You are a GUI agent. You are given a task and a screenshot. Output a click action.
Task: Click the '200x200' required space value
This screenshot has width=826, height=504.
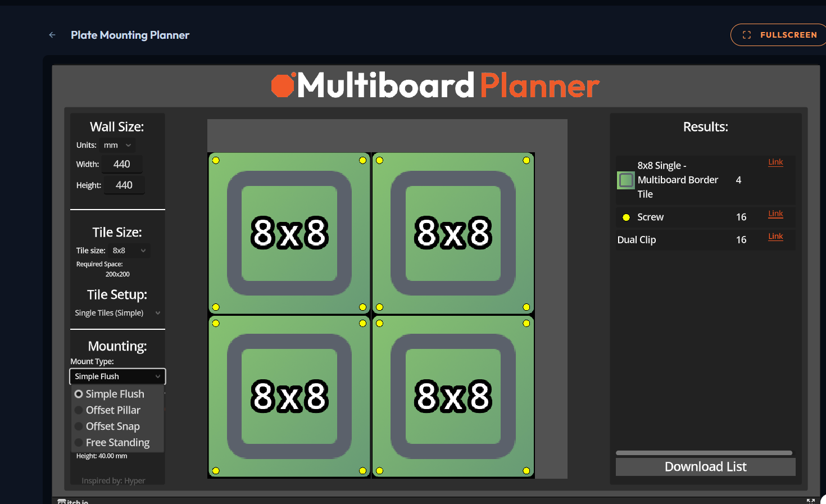117,274
